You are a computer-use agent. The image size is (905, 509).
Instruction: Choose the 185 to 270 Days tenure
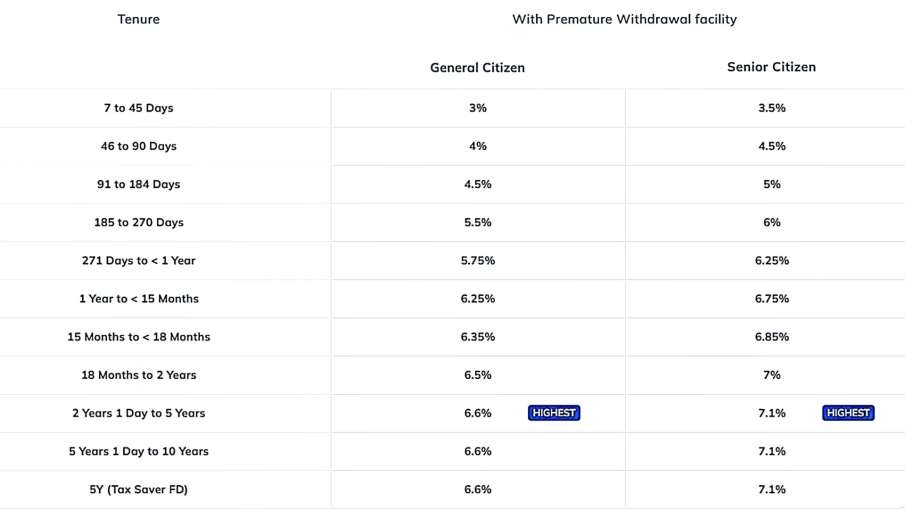(138, 222)
